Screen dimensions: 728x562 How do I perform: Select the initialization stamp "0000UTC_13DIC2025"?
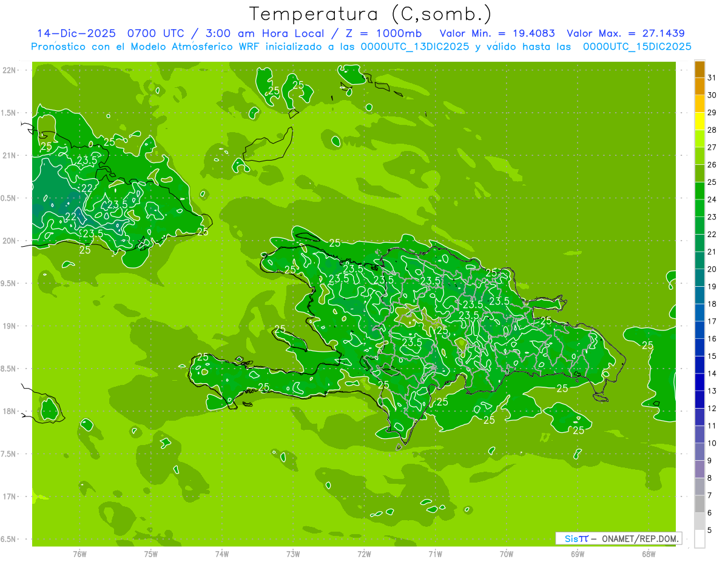tap(415, 47)
